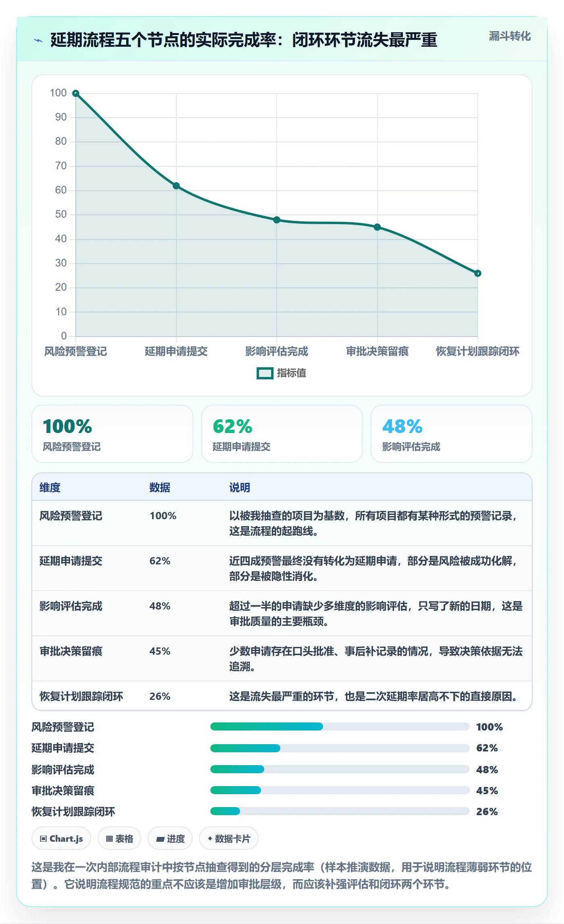This screenshot has width=564, height=924.
Task: Click the x-axis label 审批决策留痕
Action: pos(377,352)
